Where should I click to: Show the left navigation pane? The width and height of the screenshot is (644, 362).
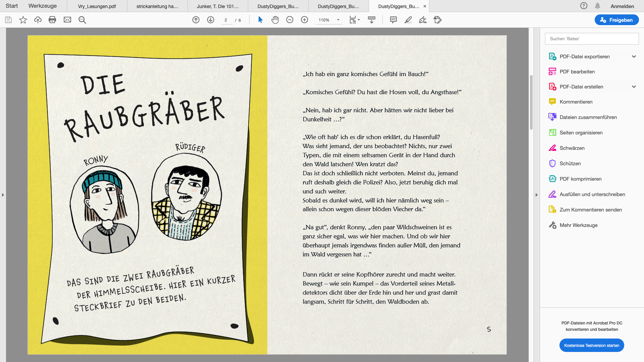pos(3,195)
